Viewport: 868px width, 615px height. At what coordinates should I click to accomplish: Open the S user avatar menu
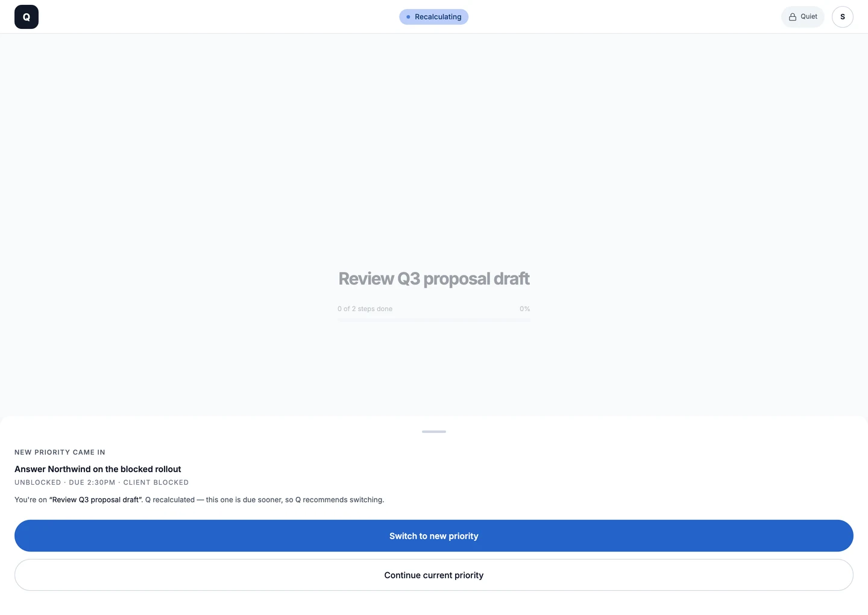coord(843,17)
